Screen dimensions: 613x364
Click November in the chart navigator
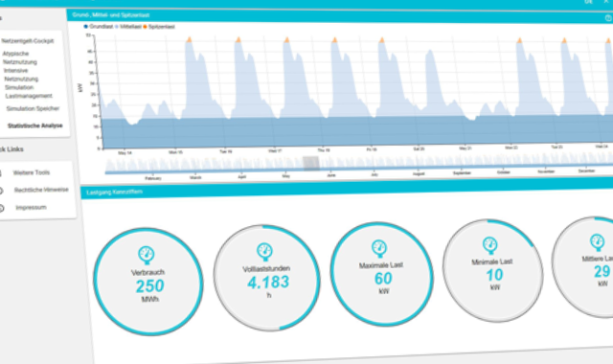pyautogui.click(x=546, y=171)
